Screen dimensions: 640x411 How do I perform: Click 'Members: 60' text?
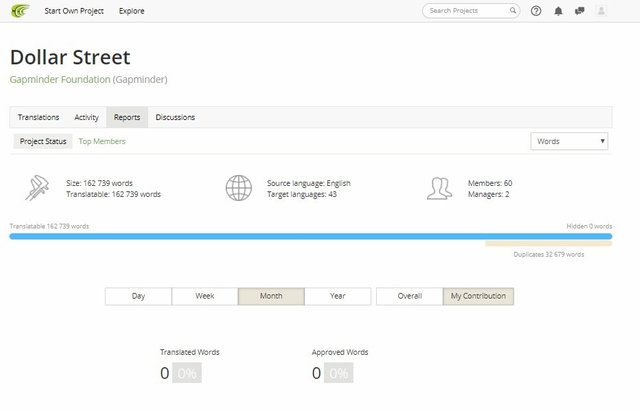(x=490, y=183)
